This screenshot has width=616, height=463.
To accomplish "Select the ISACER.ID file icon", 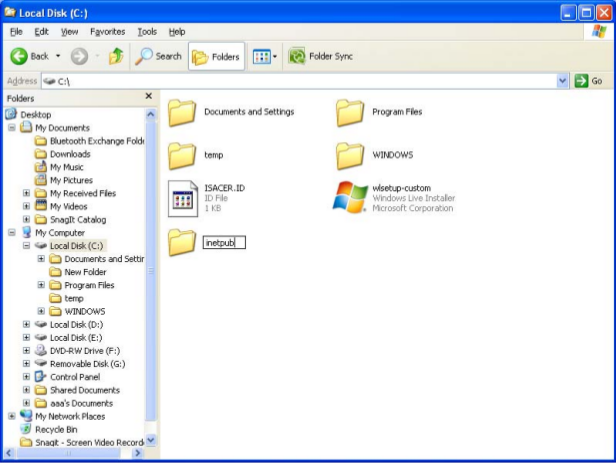I will point(182,197).
